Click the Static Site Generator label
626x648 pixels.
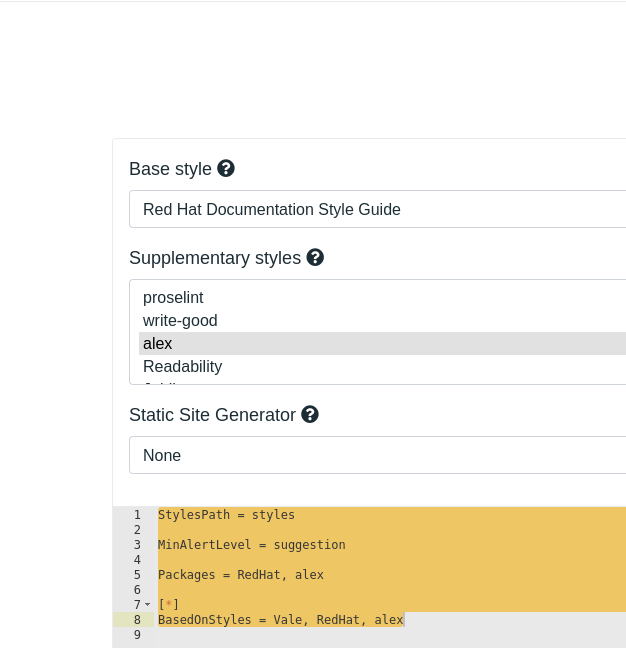(212, 415)
